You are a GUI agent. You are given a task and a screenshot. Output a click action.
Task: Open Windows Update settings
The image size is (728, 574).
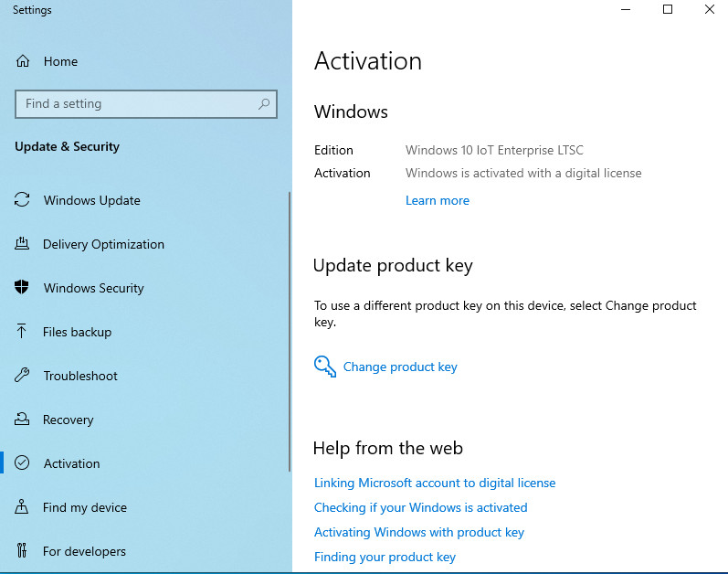coord(92,200)
